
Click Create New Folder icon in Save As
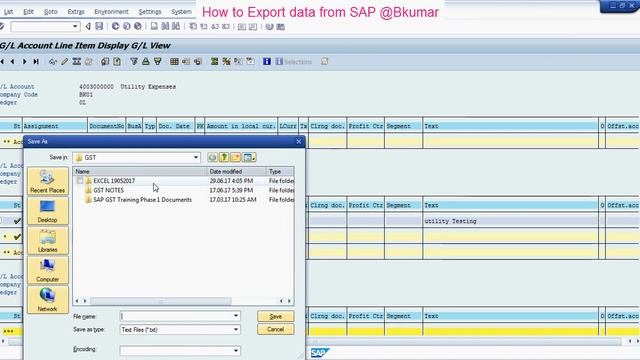(236, 158)
